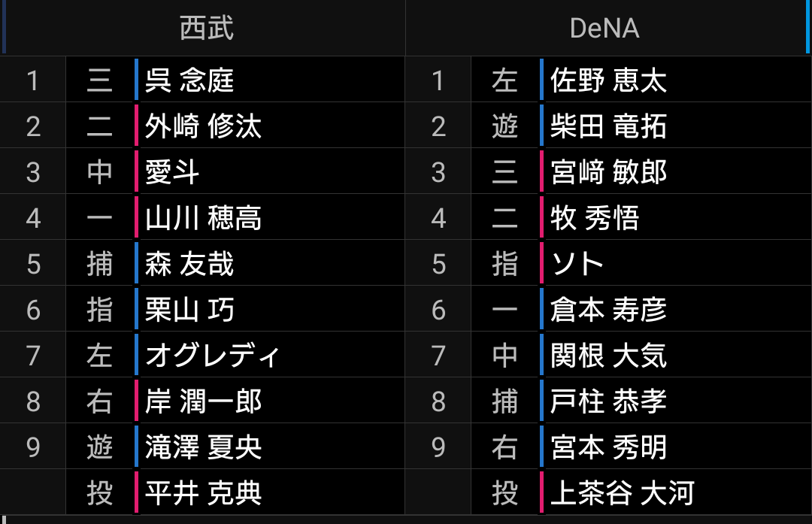Click designated hitter 栗山 巧
The image size is (812, 524).
click(189, 310)
